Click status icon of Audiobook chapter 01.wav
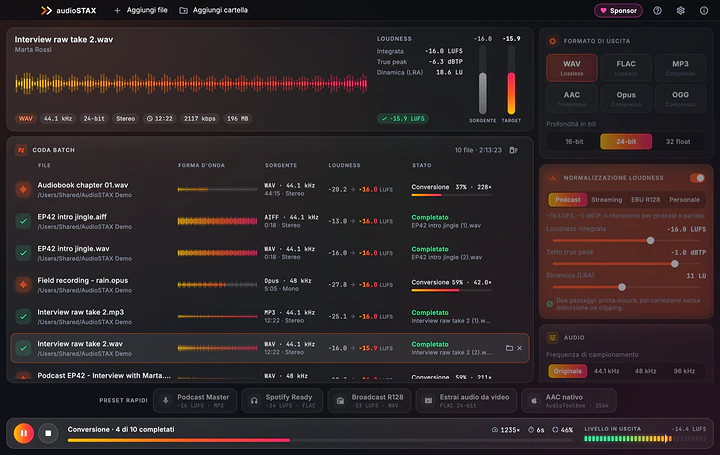 23,189
